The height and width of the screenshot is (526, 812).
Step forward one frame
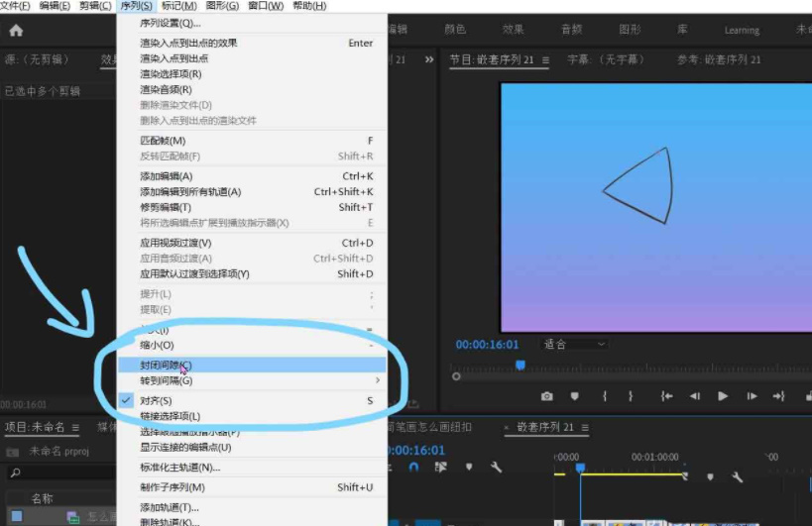[752, 396]
